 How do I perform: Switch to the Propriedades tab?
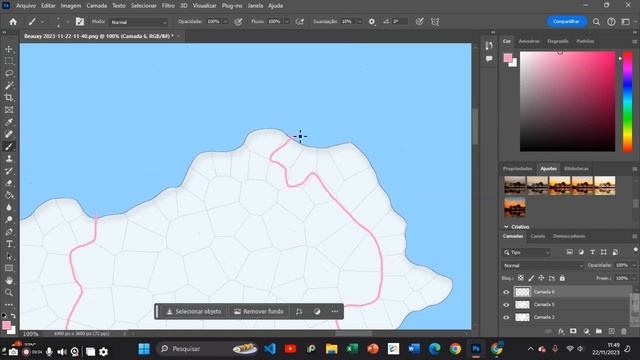point(518,169)
